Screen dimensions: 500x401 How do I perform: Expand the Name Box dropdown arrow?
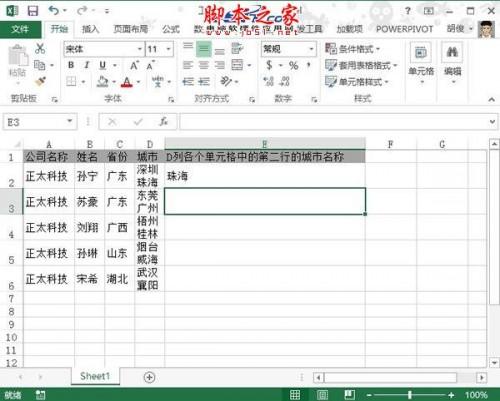[x=70, y=121]
